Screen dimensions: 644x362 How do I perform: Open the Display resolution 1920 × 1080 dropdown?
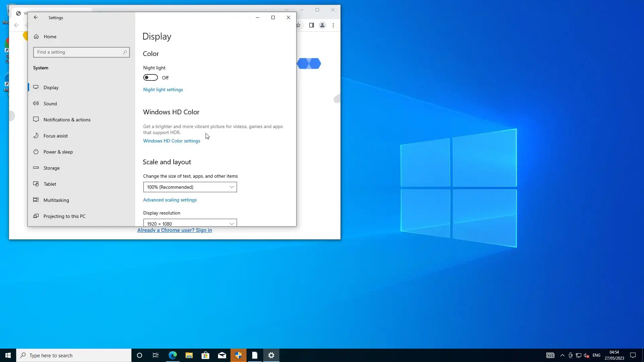pyautogui.click(x=190, y=223)
